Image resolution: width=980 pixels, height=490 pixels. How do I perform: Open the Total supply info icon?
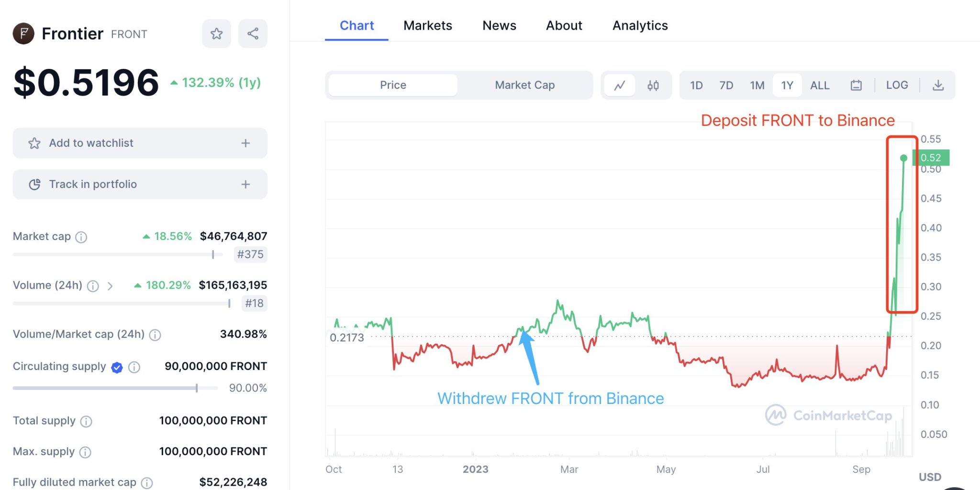(87, 421)
